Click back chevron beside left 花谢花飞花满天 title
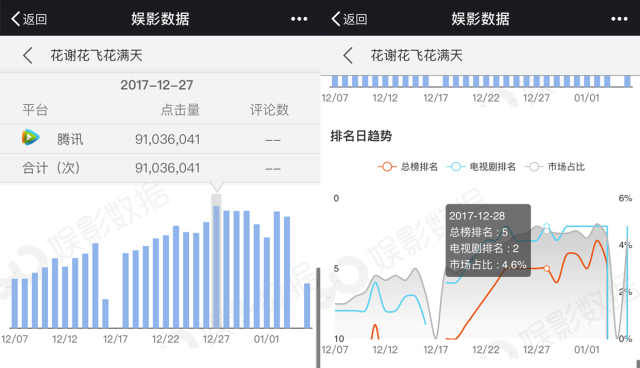Viewport: 640px width, 368px height. tap(27, 55)
